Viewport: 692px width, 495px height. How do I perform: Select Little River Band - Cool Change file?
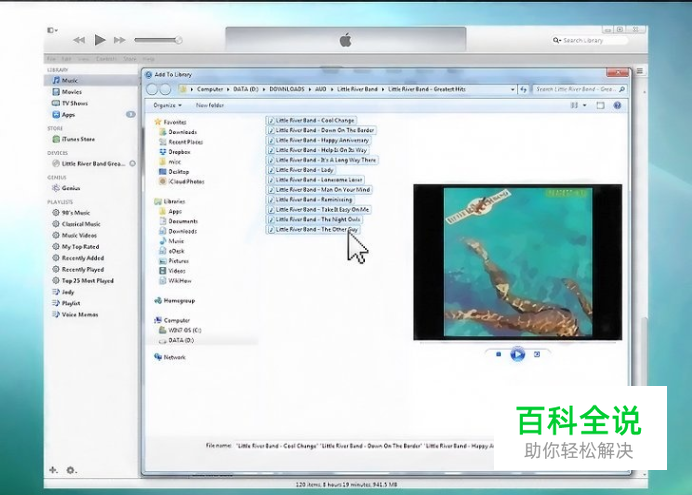pyautogui.click(x=312, y=120)
